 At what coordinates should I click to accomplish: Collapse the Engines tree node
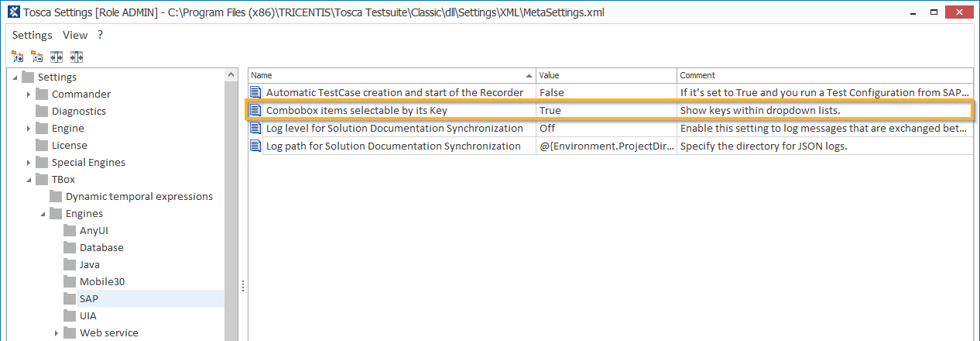(x=43, y=214)
